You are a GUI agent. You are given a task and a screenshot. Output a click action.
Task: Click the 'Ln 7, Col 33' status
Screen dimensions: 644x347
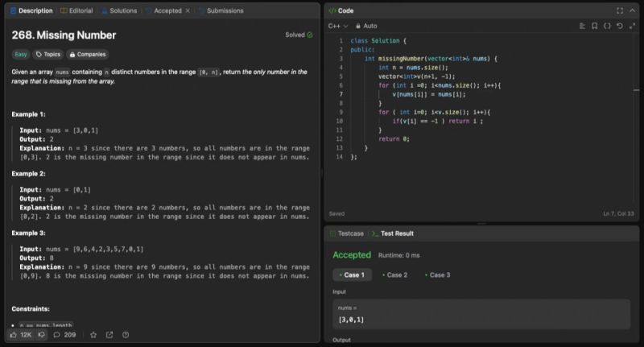(x=618, y=213)
